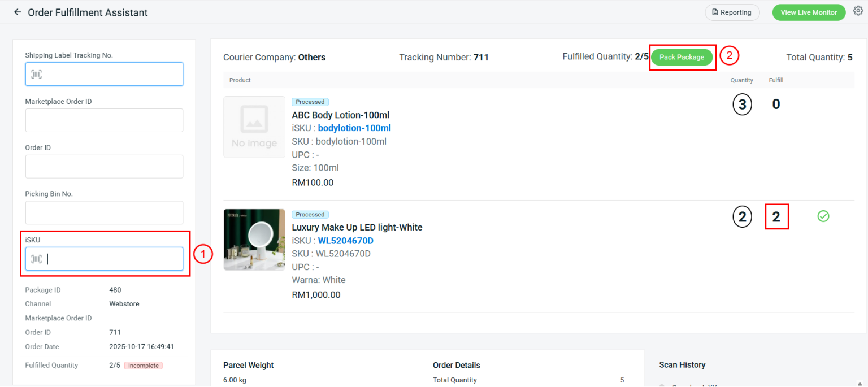Click the barcode scan icon in Shipping Label field

36,74
